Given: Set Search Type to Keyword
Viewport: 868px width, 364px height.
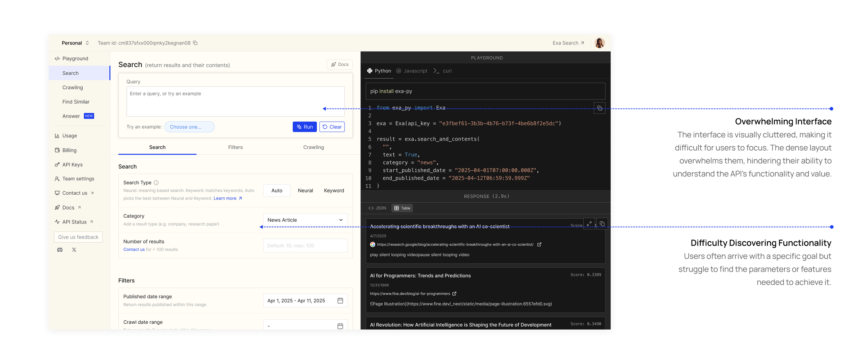Looking at the screenshot, I should click(334, 191).
